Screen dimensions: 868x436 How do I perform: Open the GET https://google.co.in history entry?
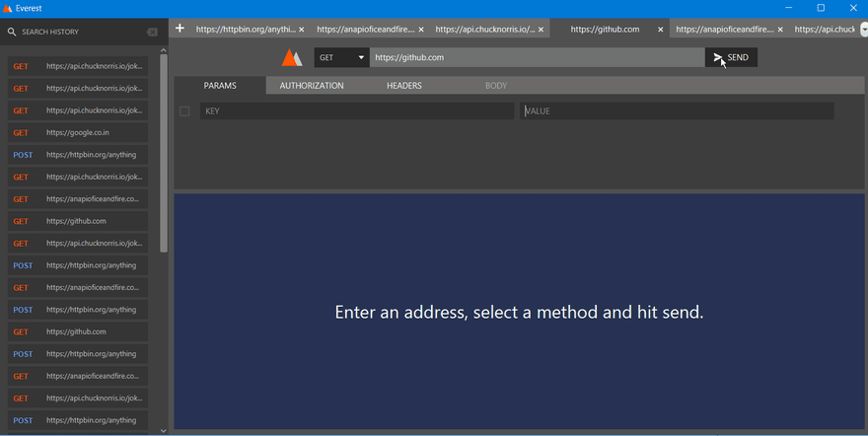(78, 133)
